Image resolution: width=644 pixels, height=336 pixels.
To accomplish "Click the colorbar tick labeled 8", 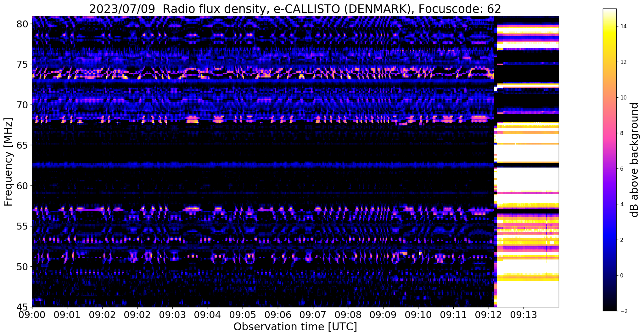I will click(621, 133).
